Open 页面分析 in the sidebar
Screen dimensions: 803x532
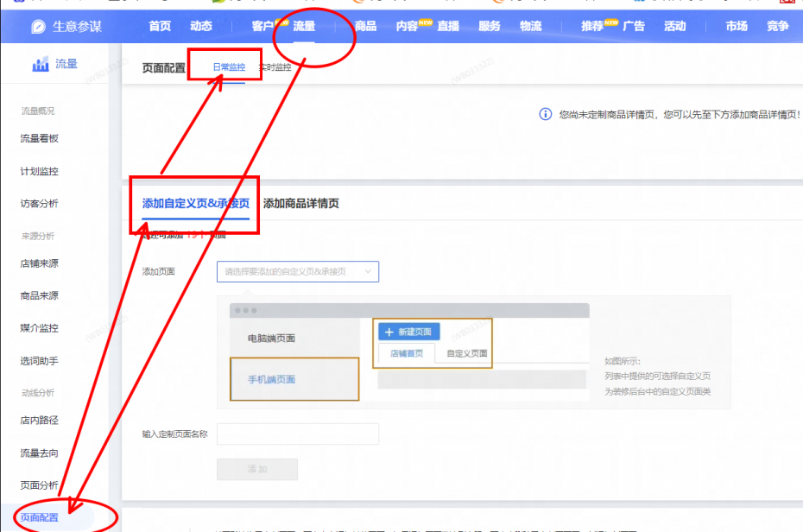point(40,484)
